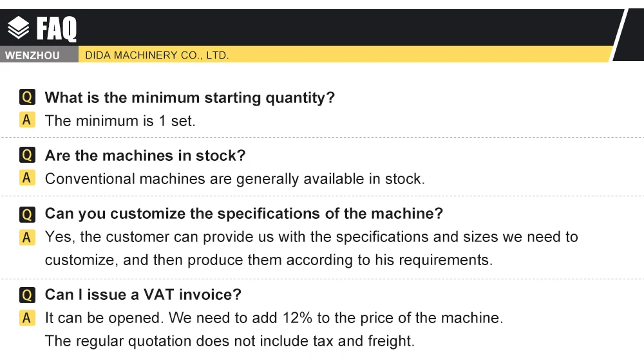Click the Q icon for VAT invoice question
The width and height of the screenshot is (644, 363).
point(27,295)
